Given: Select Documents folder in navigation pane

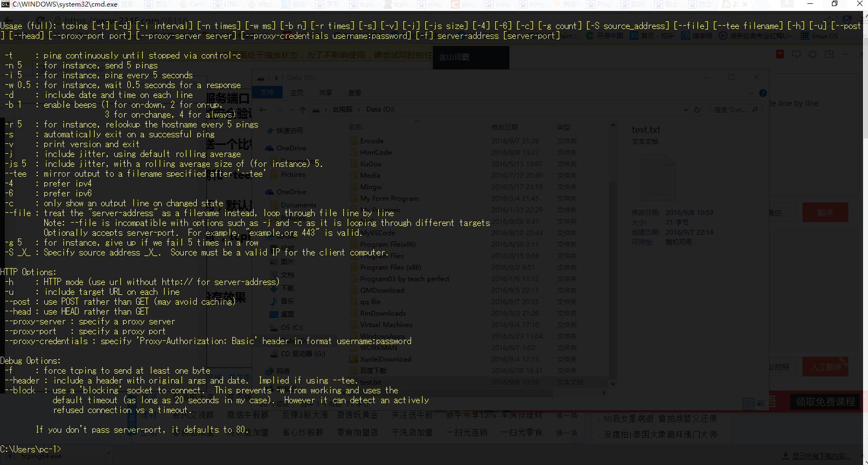Looking at the screenshot, I should 298,205.
